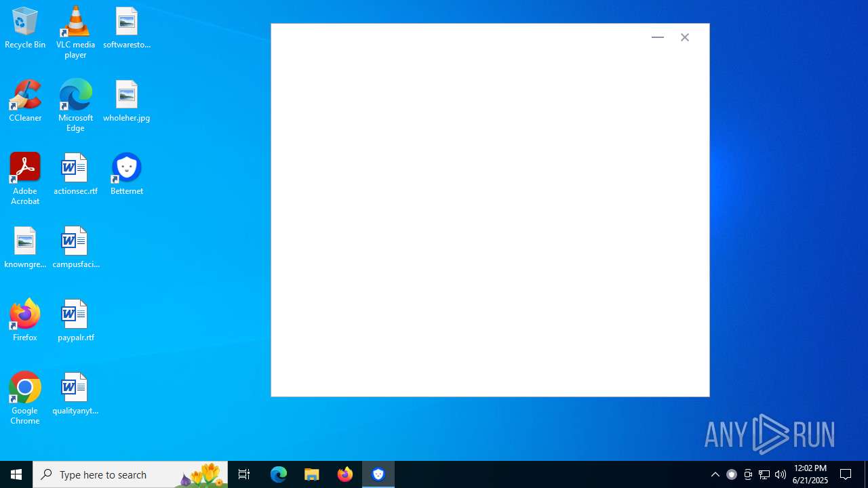Open the network status tray icon
868x488 pixels.
(x=764, y=474)
